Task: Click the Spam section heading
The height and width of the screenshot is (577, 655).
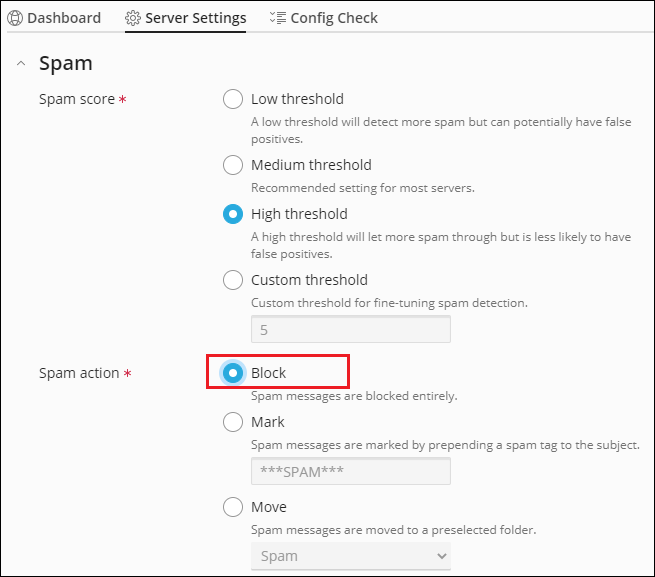Action: pyautogui.click(x=66, y=64)
